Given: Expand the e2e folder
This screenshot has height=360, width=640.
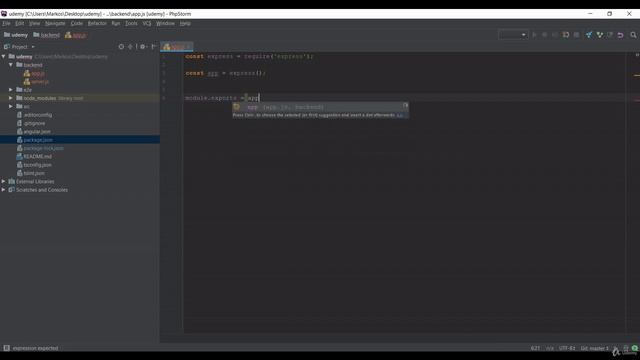Looking at the screenshot, I should [x=11, y=89].
